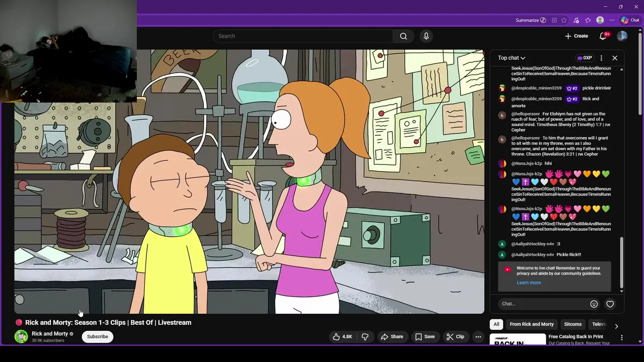Screen dimensions: 644x362
Task: Click the YouTube warning icon in welcome notice
Action: (507, 269)
